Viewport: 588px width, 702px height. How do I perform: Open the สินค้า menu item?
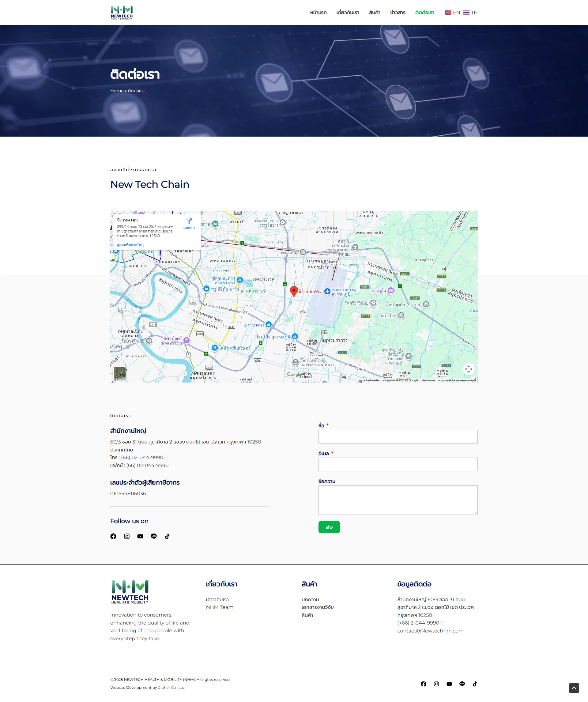375,13
